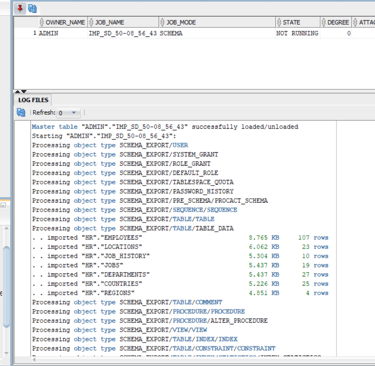The height and width of the screenshot is (366, 375).
Task: Click the CONSTRAINT/CONSTRAINT log line
Action: click(154, 348)
